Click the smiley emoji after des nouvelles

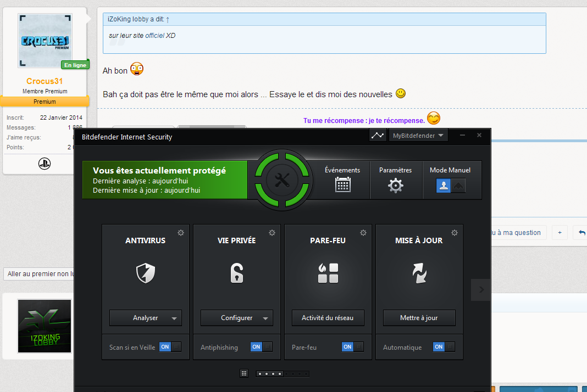(401, 93)
